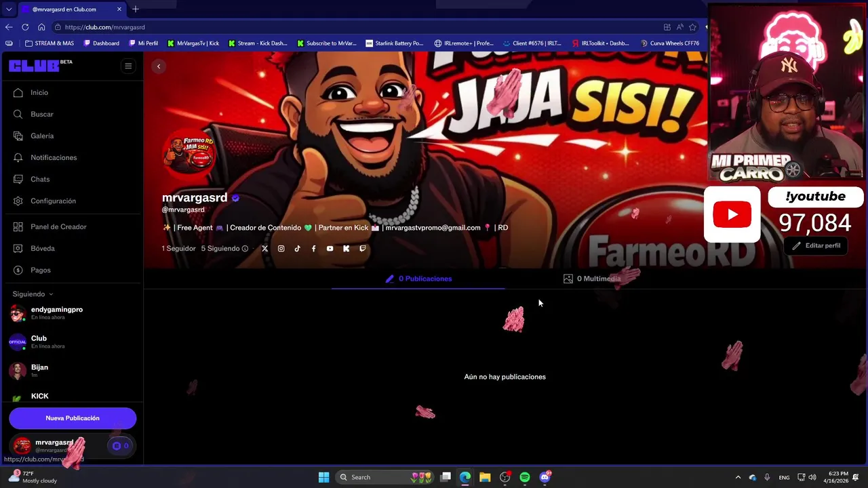Open Spotify from the taskbar
Screen dimensions: 868x488
525,477
